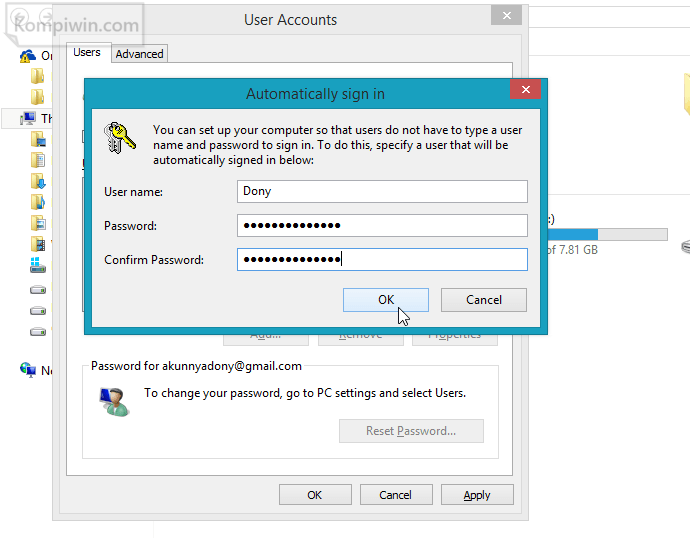Confirm with OK in Automatically sign in dialog
Viewport: 690px width, 538px height.
point(386,299)
